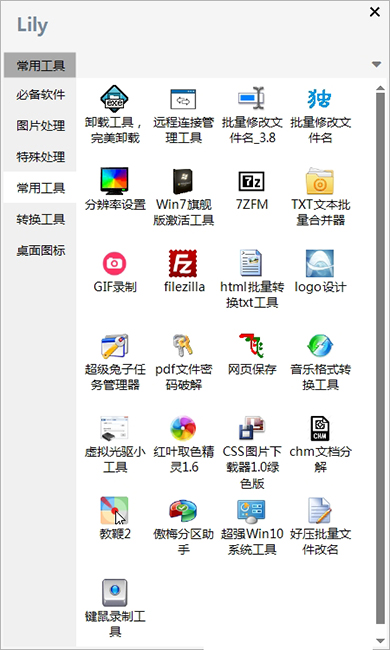
Task: Launch 好压批量文件改名 icon
Action: (320, 511)
